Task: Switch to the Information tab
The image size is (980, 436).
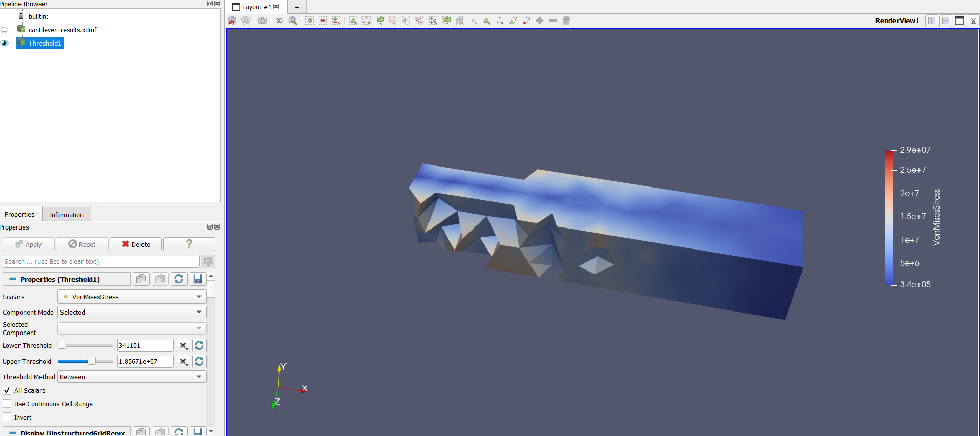Action: pos(67,215)
